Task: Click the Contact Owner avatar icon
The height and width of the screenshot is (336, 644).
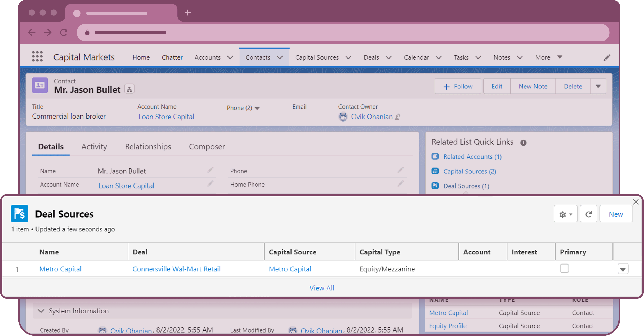Action: coord(343,117)
